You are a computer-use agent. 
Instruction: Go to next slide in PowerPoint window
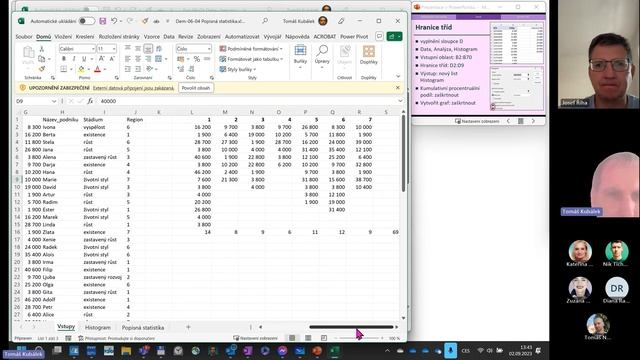pyautogui.click(x=533, y=121)
